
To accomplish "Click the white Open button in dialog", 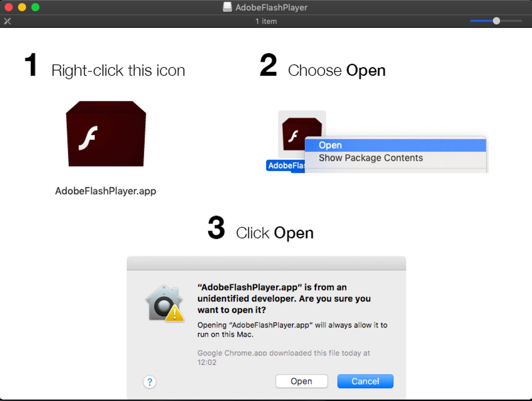I will coord(301,381).
